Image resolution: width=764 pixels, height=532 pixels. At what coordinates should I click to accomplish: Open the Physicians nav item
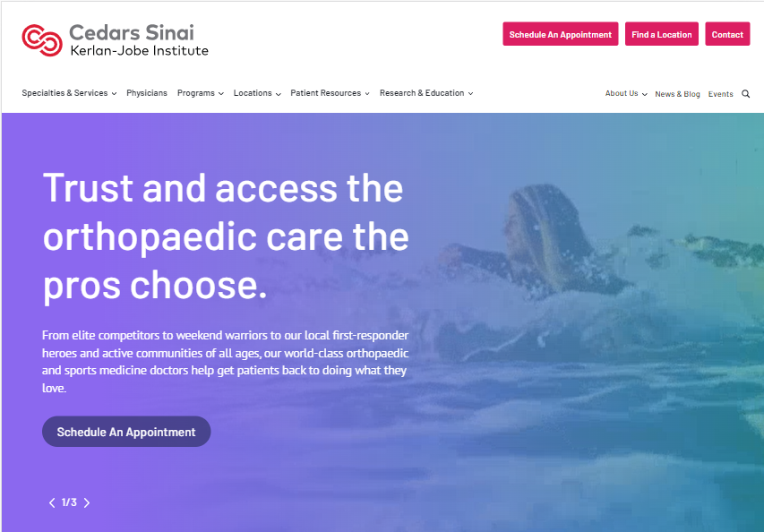click(x=147, y=93)
